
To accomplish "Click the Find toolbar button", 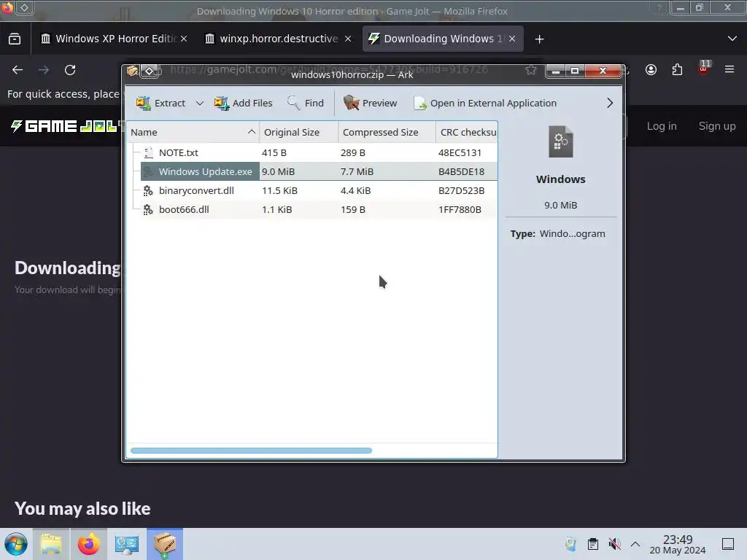I will click(x=306, y=103).
